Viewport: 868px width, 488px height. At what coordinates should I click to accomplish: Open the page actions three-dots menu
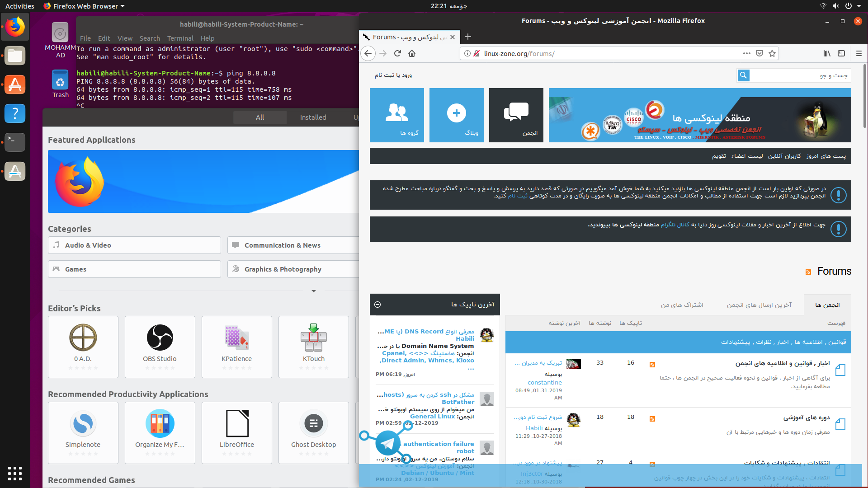[x=746, y=53]
